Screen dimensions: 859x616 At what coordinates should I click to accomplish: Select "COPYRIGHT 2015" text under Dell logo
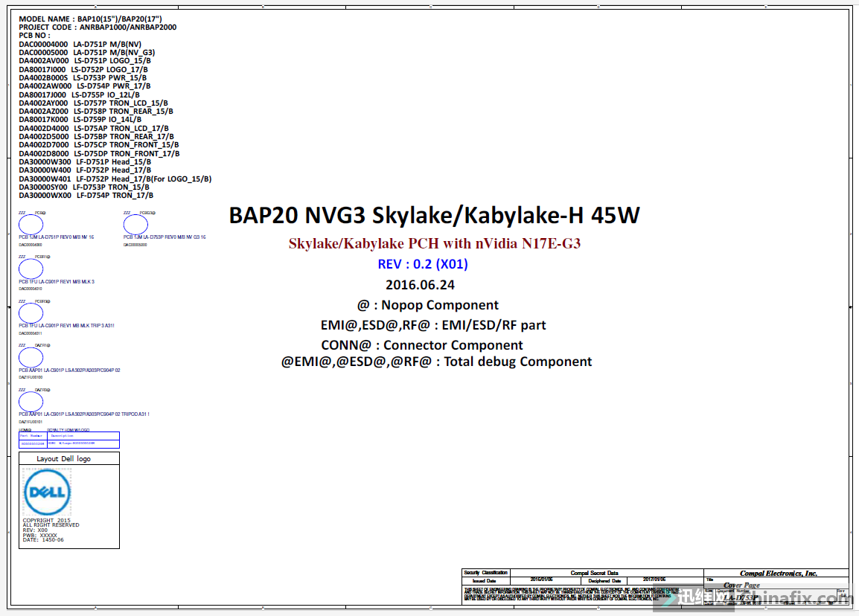(47, 521)
